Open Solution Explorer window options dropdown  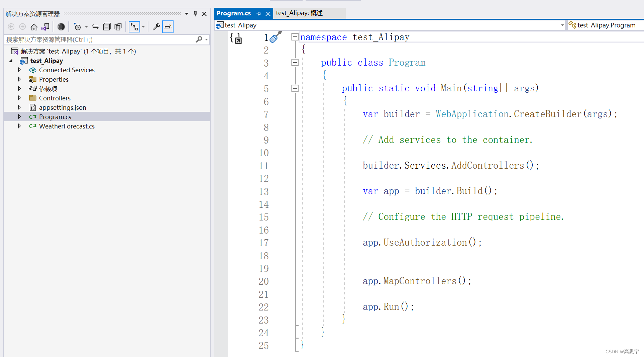tap(187, 14)
